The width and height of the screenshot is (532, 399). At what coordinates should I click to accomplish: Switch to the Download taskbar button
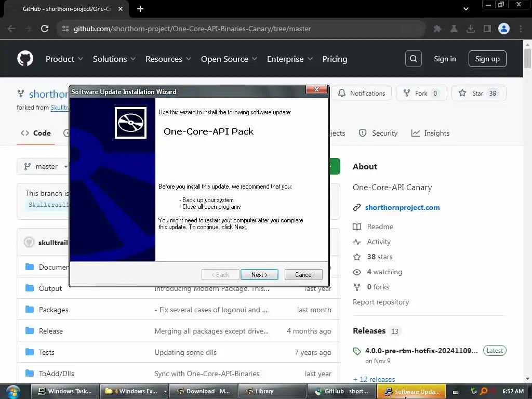coord(203,392)
